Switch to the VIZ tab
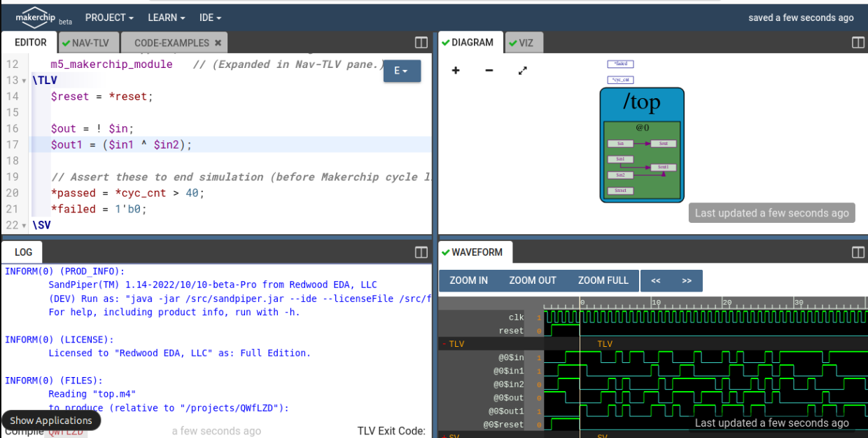 click(x=524, y=42)
